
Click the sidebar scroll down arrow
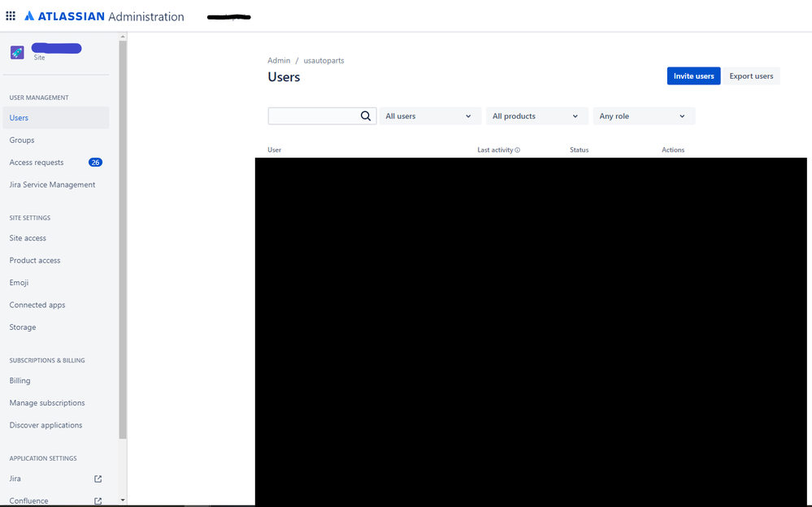tap(123, 500)
